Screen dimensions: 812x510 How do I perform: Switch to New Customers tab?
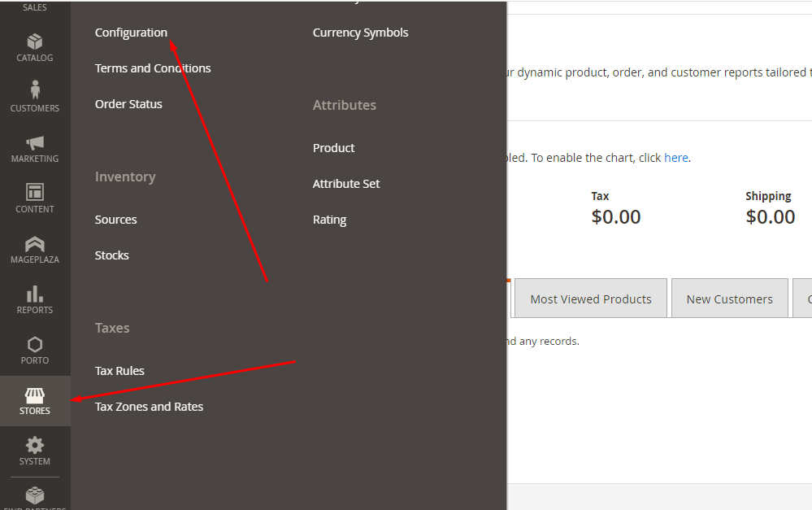pos(730,299)
